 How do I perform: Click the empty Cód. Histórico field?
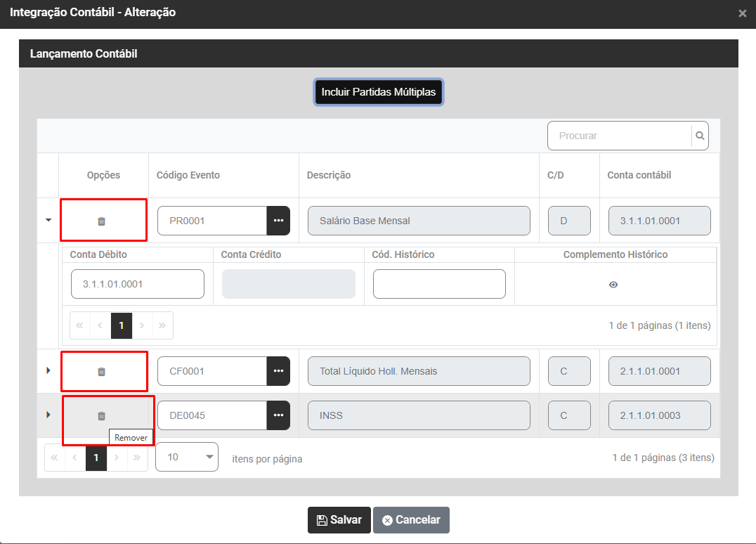click(x=439, y=284)
